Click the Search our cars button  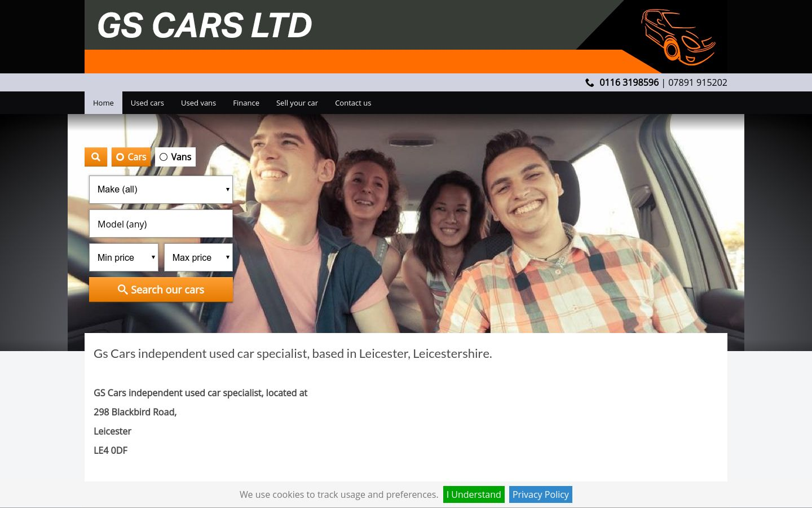pyautogui.click(x=161, y=290)
